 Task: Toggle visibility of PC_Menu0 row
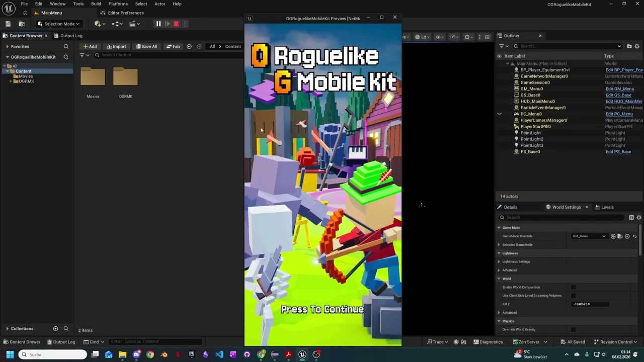499,114
